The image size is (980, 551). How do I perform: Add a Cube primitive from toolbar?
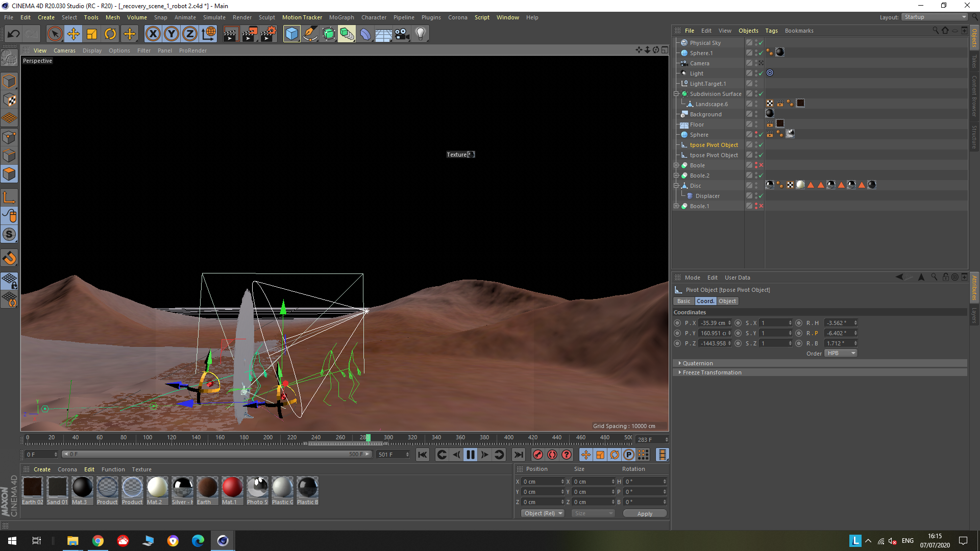click(291, 34)
